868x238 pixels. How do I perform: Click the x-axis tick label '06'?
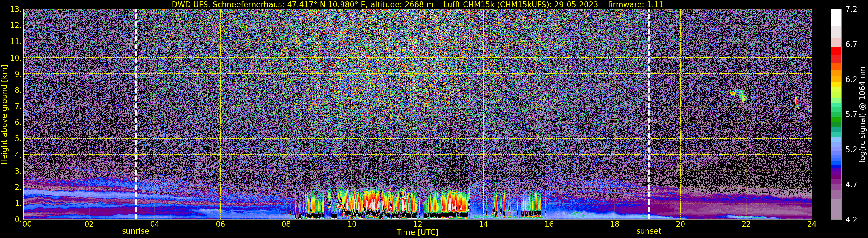pos(220,224)
